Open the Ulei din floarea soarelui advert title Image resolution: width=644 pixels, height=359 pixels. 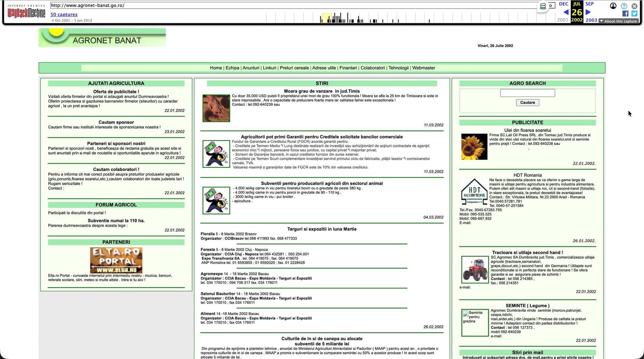coord(527,131)
